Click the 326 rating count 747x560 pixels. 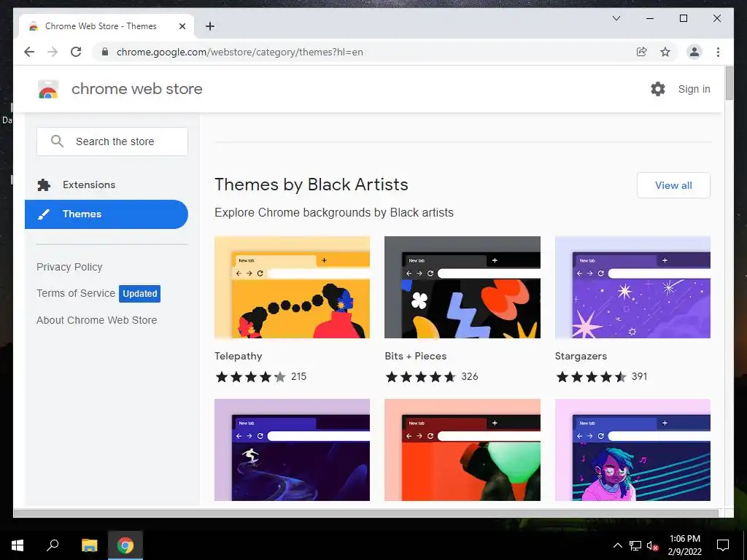pyautogui.click(x=469, y=377)
